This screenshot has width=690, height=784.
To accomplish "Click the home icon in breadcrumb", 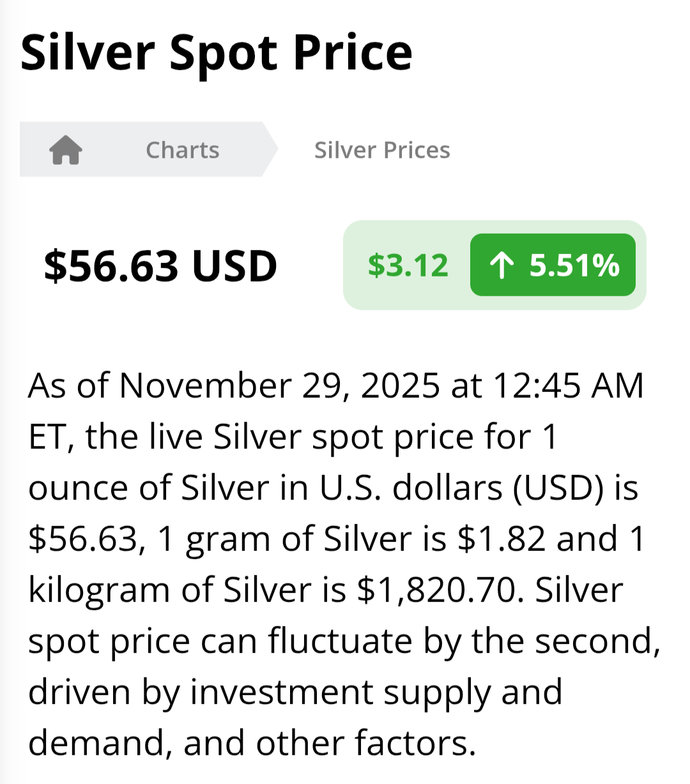I will tap(66, 150).
